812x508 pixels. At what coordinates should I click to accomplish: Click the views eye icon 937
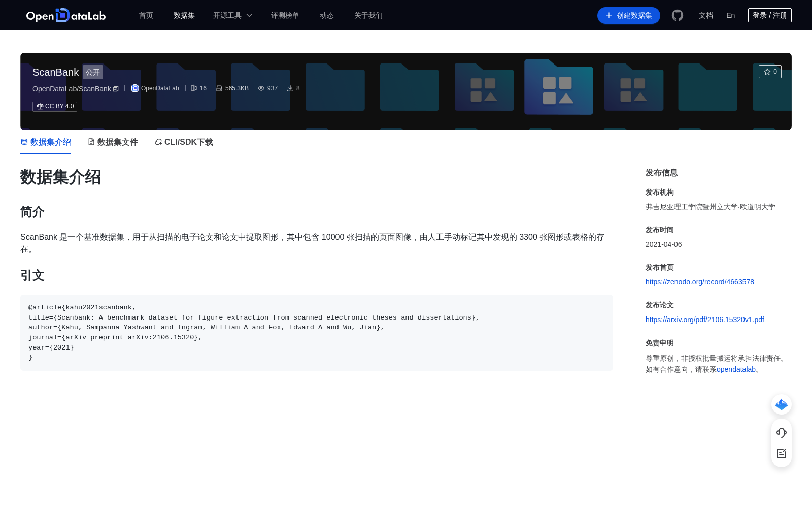(261, 88)
